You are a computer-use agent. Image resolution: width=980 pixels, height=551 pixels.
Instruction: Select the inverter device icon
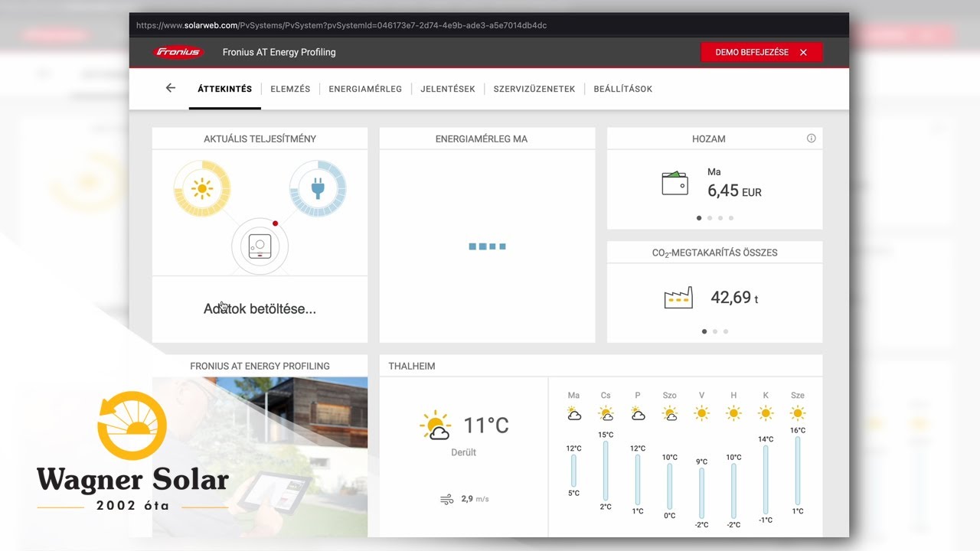tap(260, 246)
